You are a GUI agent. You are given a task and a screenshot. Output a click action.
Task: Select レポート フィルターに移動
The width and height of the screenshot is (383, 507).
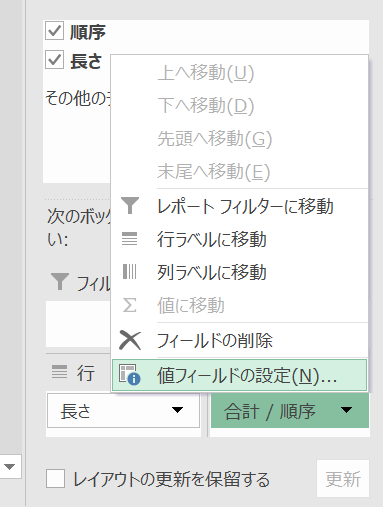pos(240,206)
